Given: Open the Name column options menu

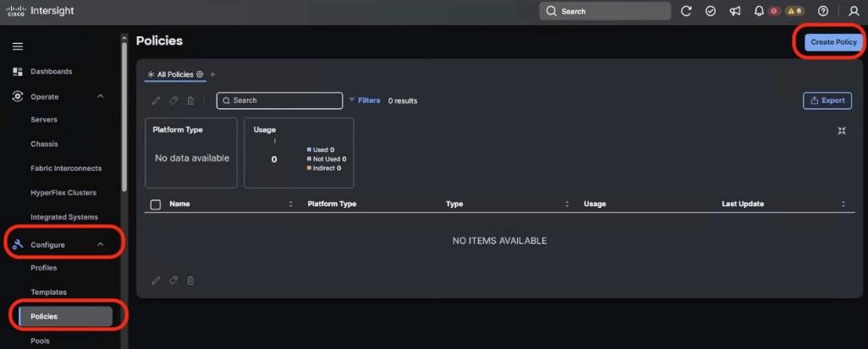Looking at the screenshot, I should tap(291, 204).
